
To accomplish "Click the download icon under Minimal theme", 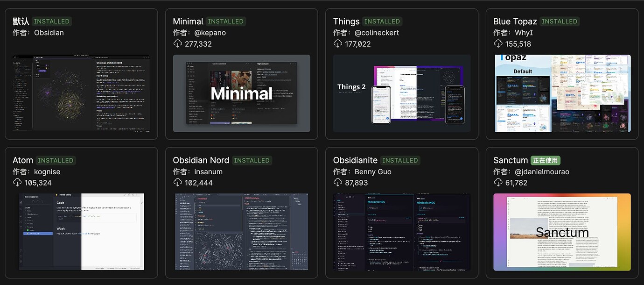I will [177, 44].
